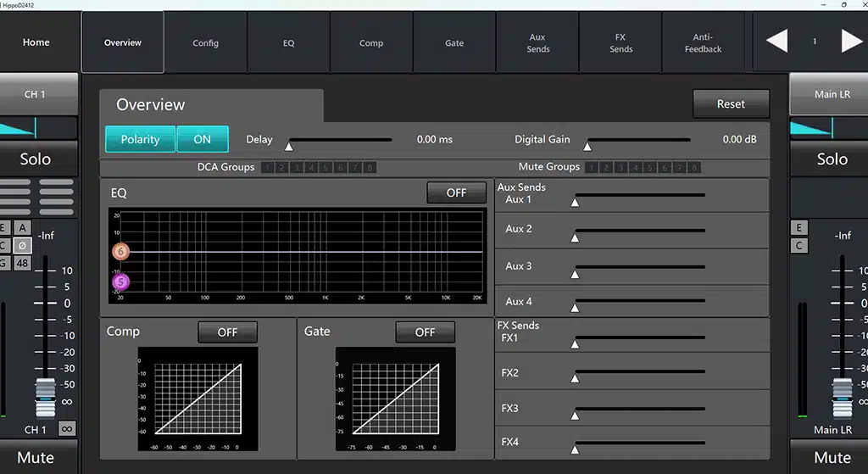Image resolution: width=868 pixels, height=474 pixels.
Task: Open the FX Sends tab
Action: click(620, 42)
